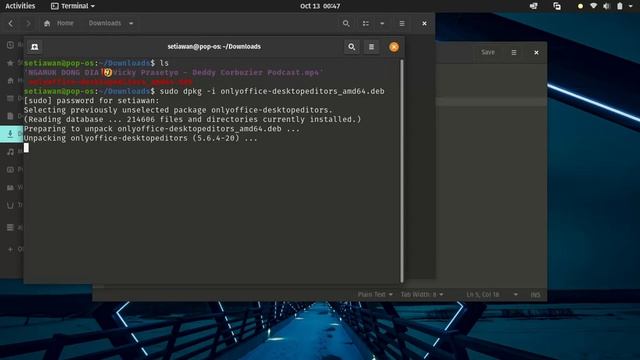Image resolution: width=640 pixels, height=360 pixels.
Task: Open a new terminal tab with the header icon
Action: coord(35,47)
